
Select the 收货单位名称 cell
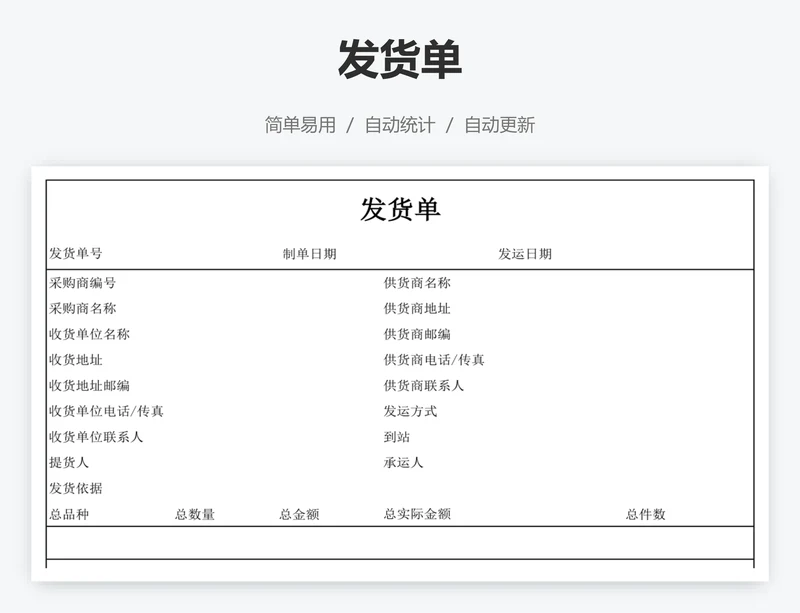(89, 334)
